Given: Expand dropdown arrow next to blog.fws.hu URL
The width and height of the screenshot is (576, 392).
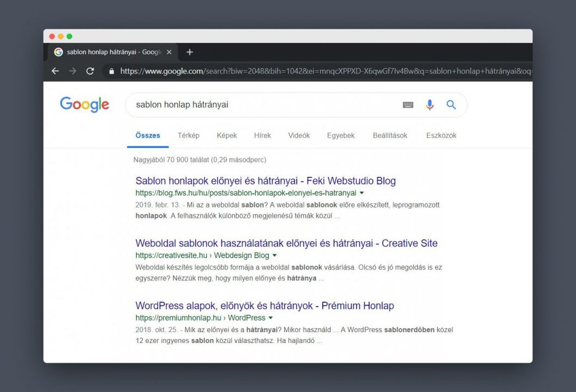Looking at the screenshot, I should tap(362, 193).
